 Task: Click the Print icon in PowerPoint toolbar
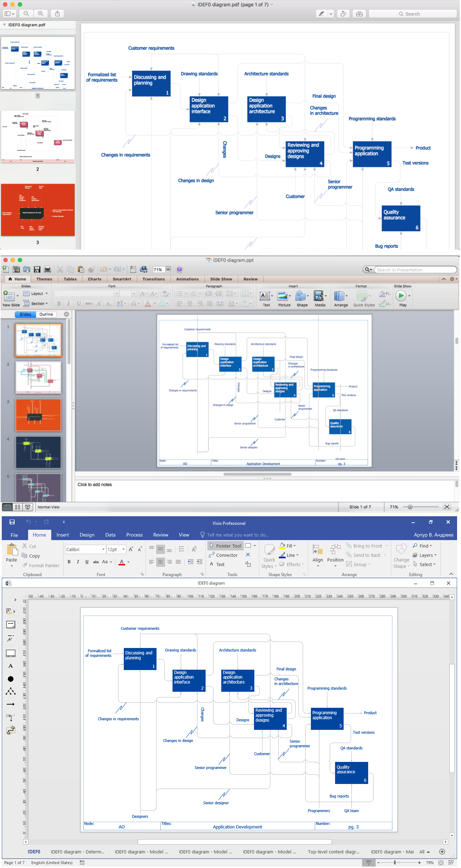(x=47, y=270)
